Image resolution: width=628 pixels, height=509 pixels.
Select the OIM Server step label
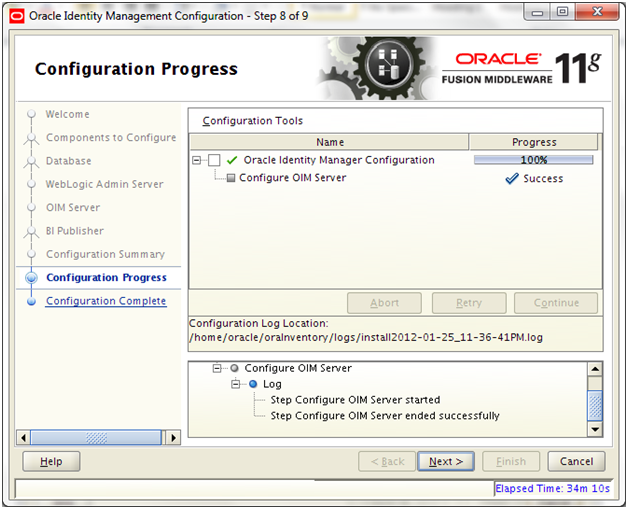click(73, 207)
